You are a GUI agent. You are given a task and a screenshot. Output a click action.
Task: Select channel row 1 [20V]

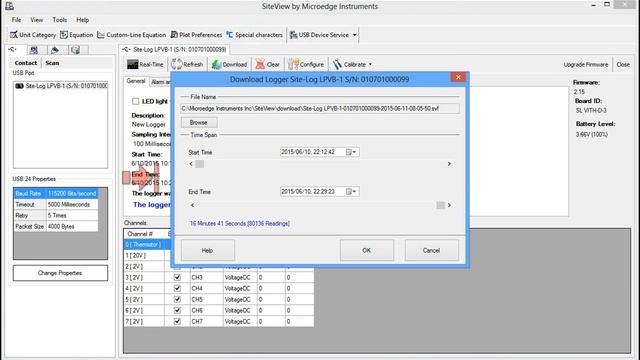tap(147, 256)
